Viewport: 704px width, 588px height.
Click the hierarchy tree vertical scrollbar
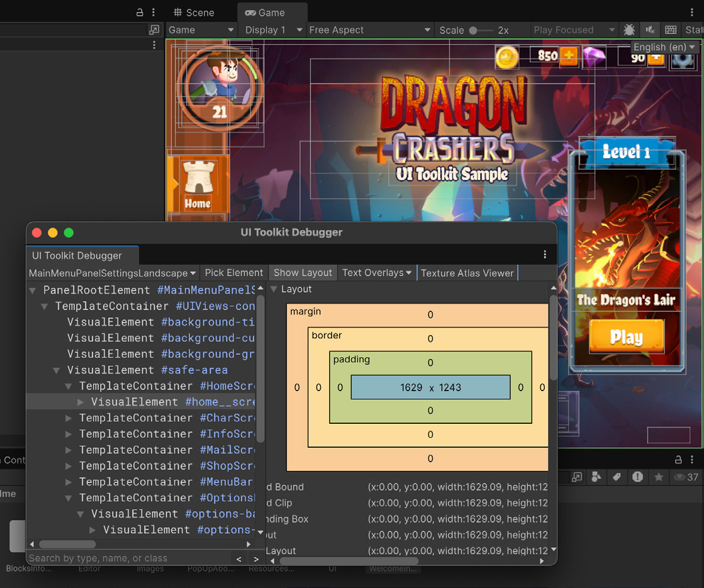pos(260,368)
